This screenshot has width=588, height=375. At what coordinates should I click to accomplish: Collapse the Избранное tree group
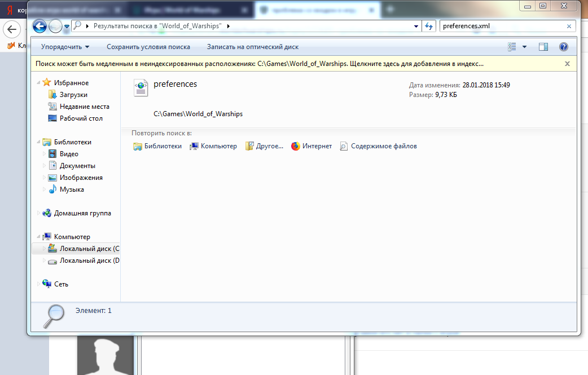click(x=38, y=82)
